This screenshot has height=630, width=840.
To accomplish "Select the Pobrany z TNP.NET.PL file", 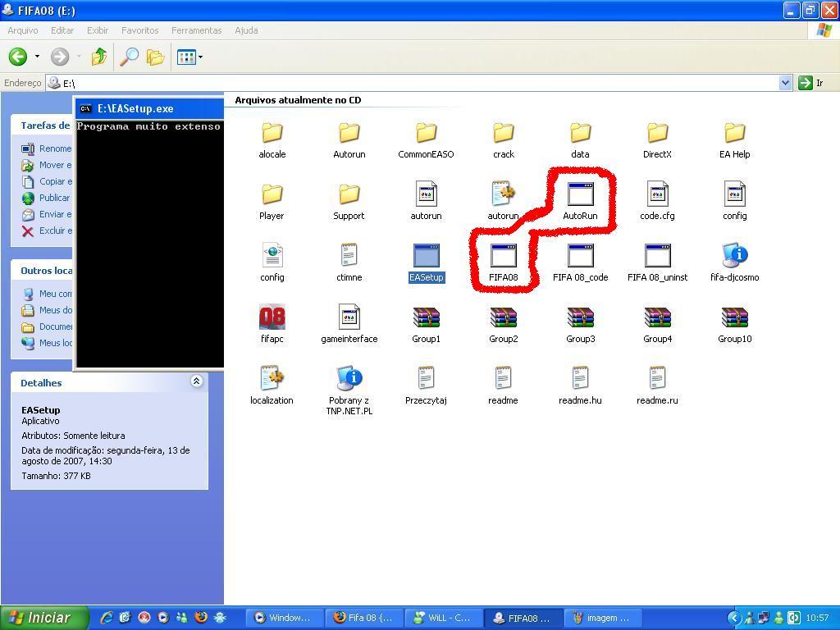I will point(349,391).
